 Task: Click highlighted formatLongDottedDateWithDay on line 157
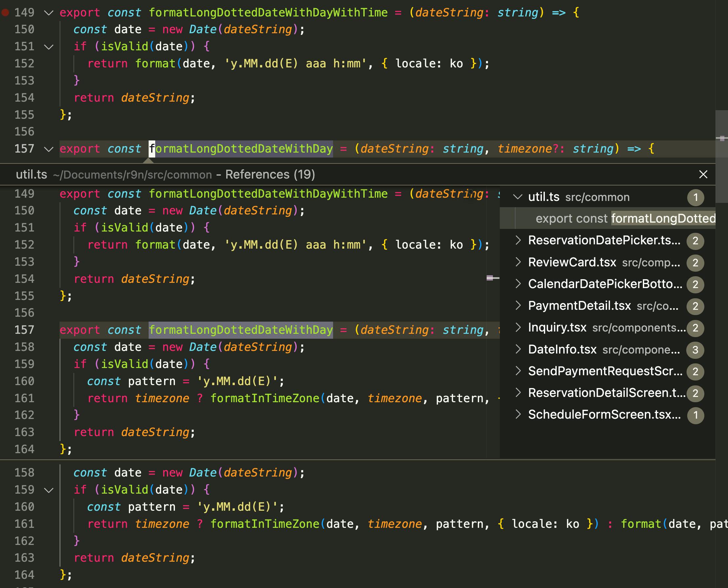[x=241, y=149]
